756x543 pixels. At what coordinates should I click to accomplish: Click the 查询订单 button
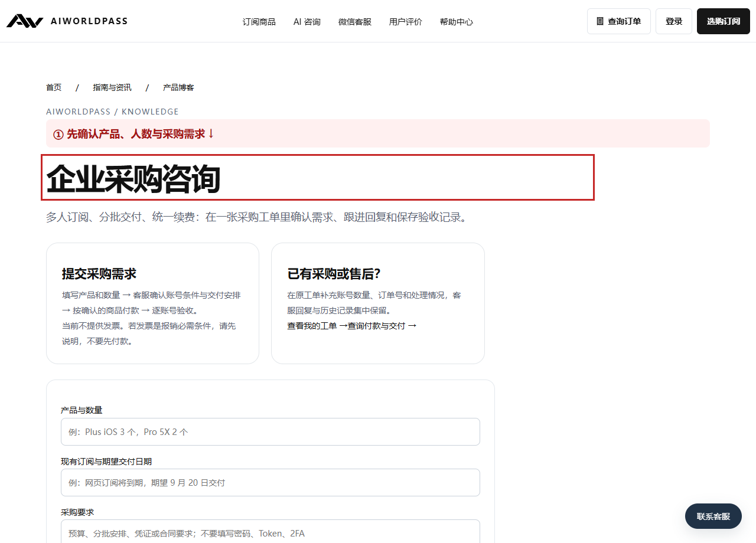click(618, 21)
